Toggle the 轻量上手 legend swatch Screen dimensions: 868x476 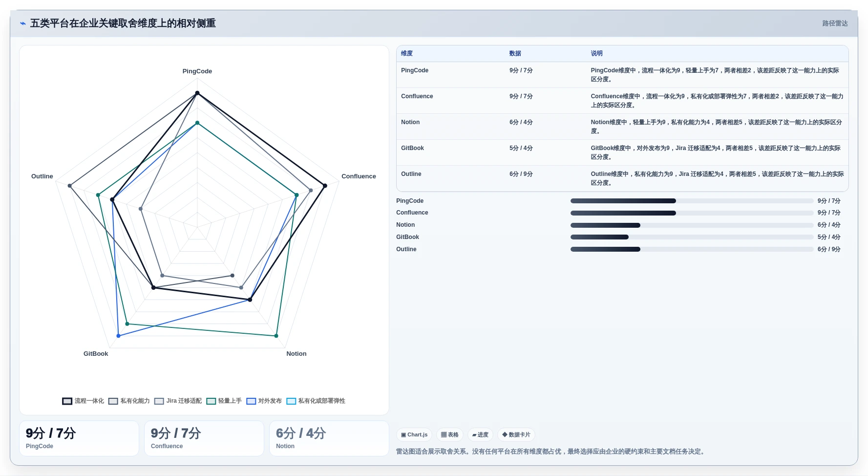[x=211, y=401]
